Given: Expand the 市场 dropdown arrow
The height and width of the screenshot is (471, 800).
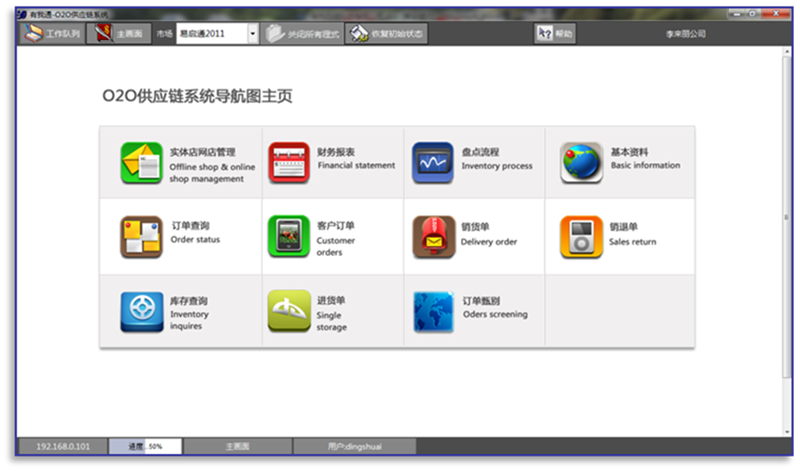Looking at the screenshot, I should point(252,34).
